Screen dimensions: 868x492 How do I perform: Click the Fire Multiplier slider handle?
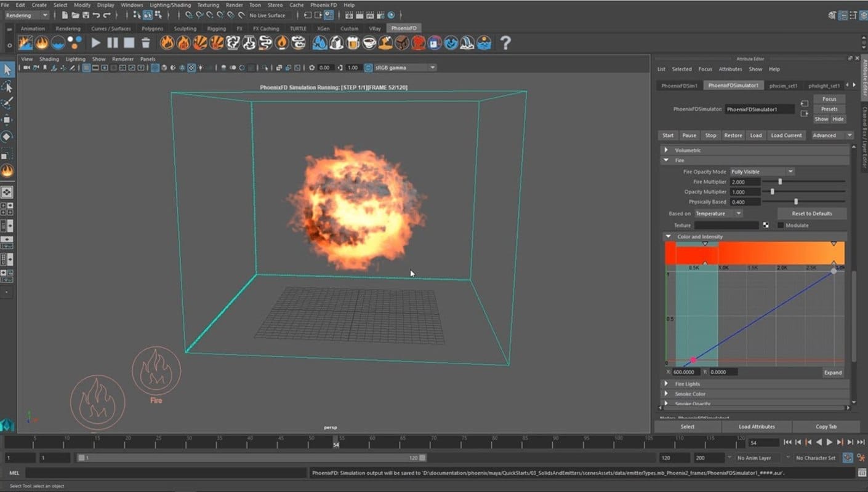780,182
